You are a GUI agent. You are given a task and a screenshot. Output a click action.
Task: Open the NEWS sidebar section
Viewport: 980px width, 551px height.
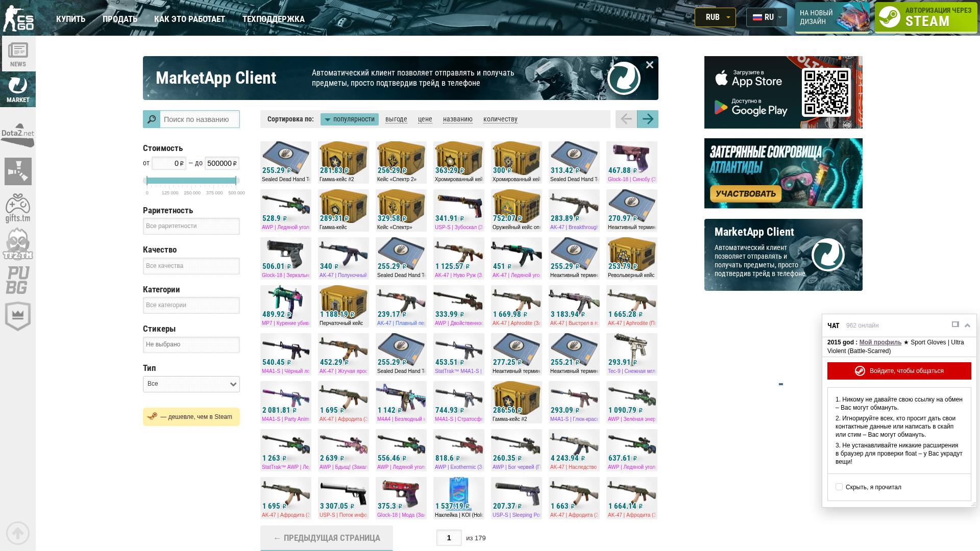tap(18, 54)
